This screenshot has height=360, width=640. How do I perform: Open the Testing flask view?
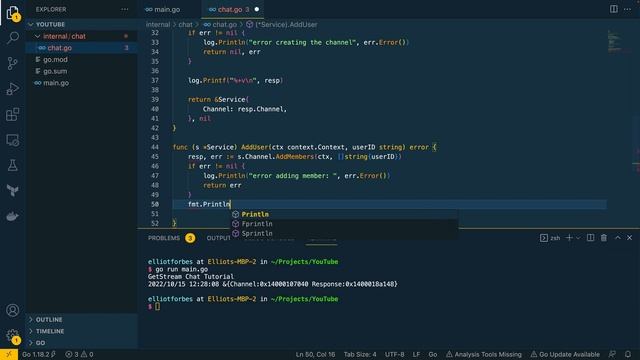pyautogui.click(x=13, y=165)
